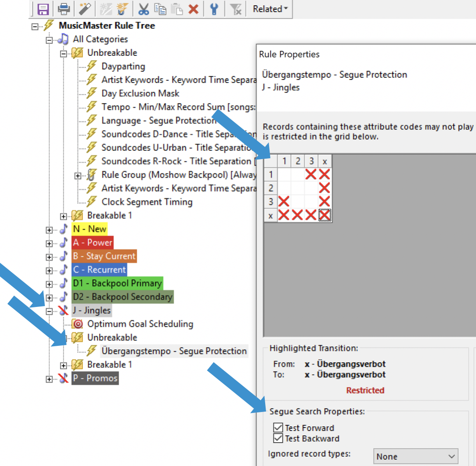This screenshot has width=476, height=466.
Task: Click the music notes icon of All Categories
Action: (x=63, y=39)
